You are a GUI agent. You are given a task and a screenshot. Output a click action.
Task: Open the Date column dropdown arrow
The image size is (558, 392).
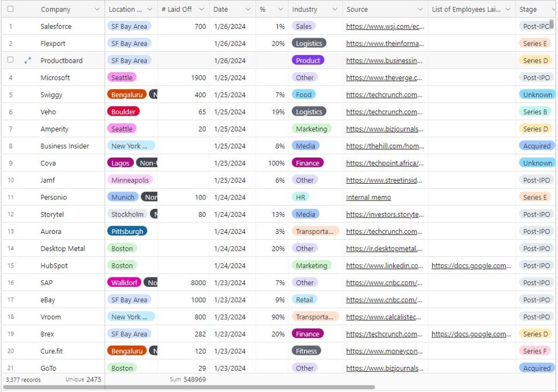click(248, 9)
